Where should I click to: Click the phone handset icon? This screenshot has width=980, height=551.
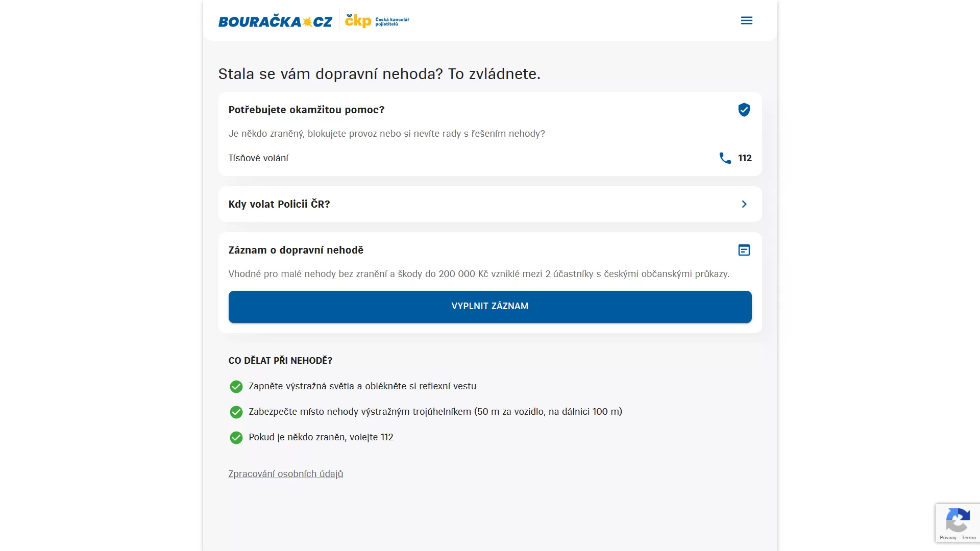[x=725, y=158]
